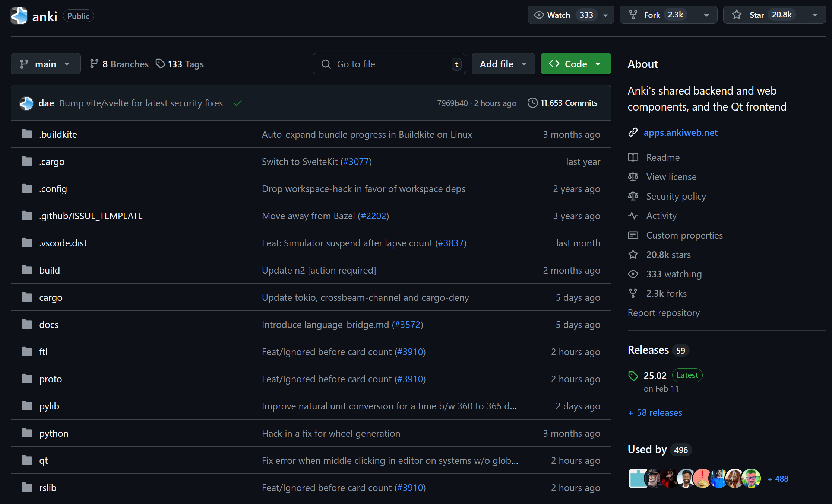Expand the Add file dropdown
The height and width of the screenshot is (504, 832).
pos(503,64)
